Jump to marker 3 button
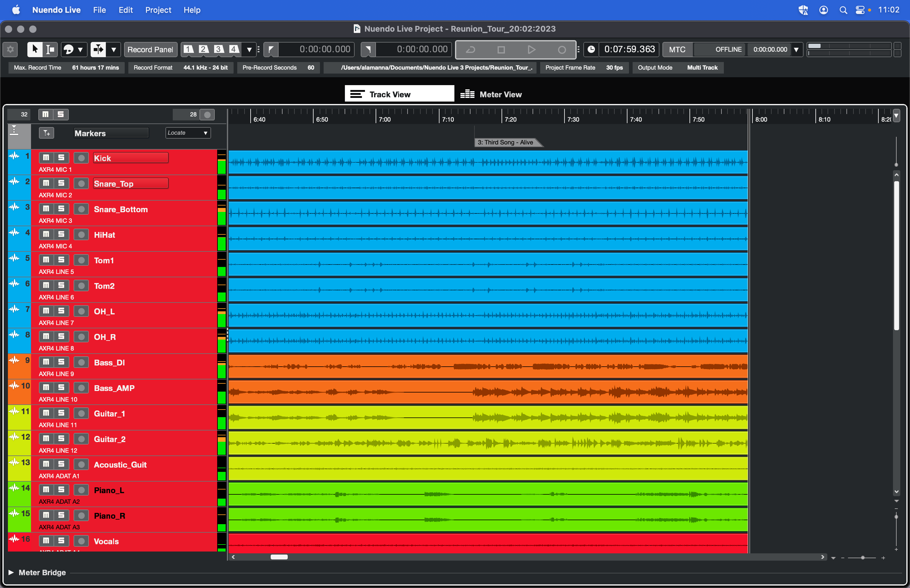Screen dimensions: 910x588 218,49
